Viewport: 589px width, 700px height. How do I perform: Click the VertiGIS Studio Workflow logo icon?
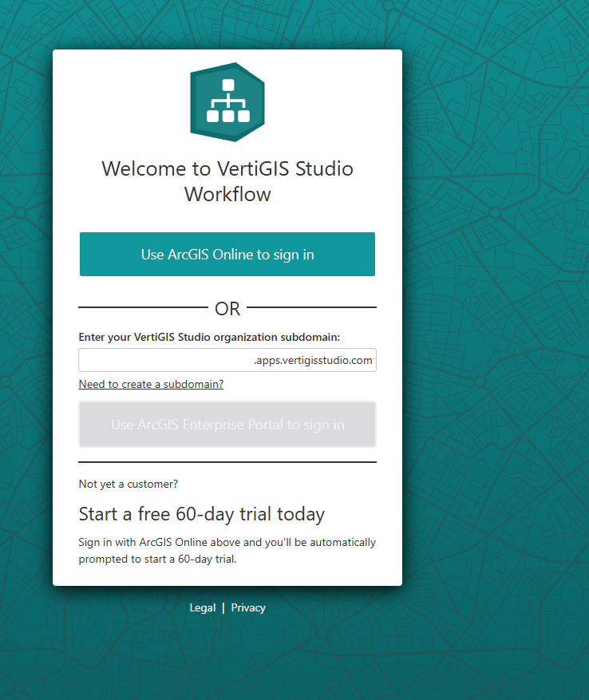pyautogui.click(x=227, y=102)
